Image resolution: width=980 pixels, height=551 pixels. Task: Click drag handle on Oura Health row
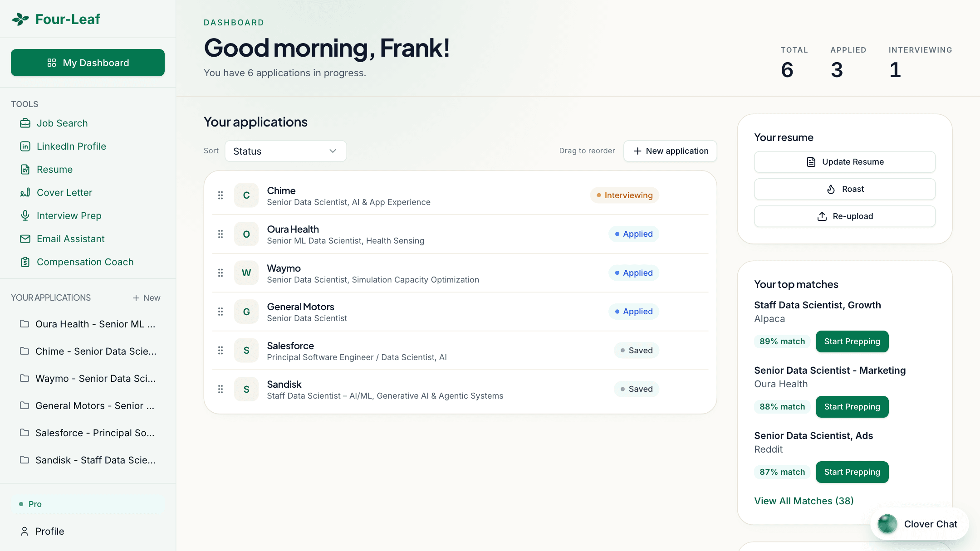(x=220, y=234)
